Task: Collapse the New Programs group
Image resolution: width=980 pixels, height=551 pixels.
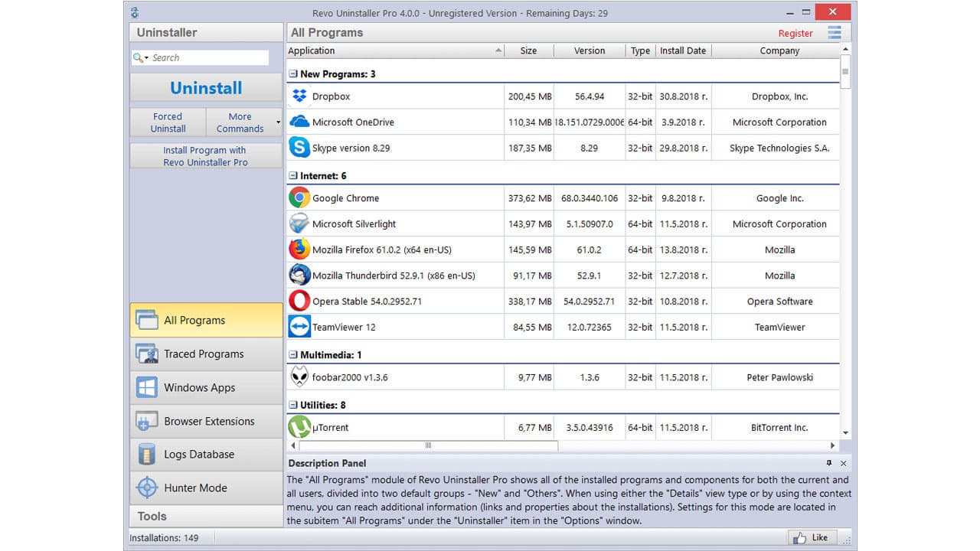Action: click(x=292, y=73)
